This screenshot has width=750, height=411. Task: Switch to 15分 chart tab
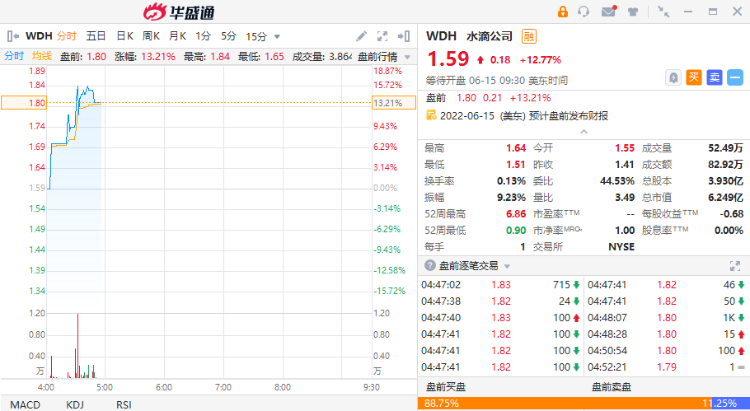coord(256,36)
